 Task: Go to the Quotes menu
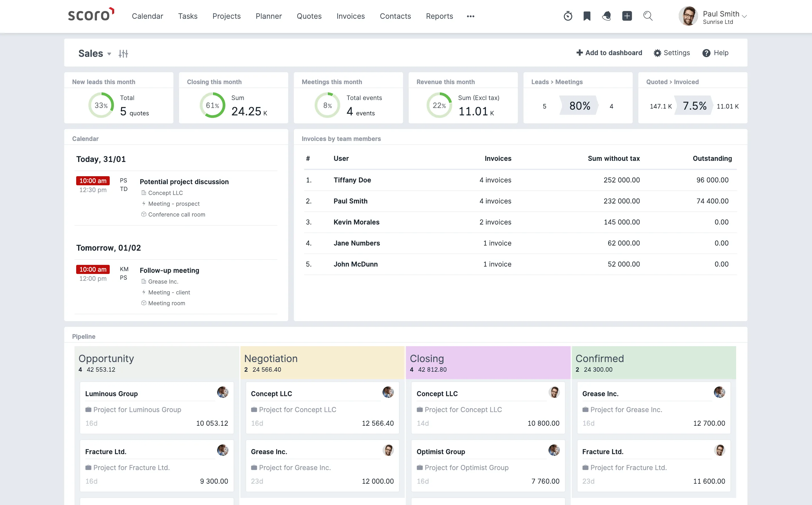309,16
